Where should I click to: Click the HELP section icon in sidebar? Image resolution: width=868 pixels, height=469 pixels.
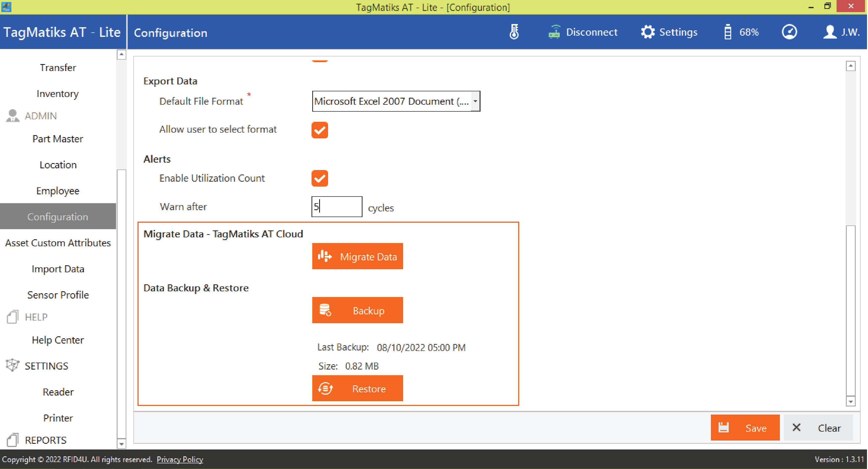(x=12, y=317)
